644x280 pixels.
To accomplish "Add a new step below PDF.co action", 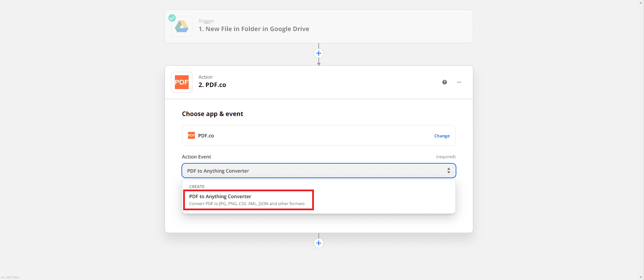I will click(x=319, y=243).
